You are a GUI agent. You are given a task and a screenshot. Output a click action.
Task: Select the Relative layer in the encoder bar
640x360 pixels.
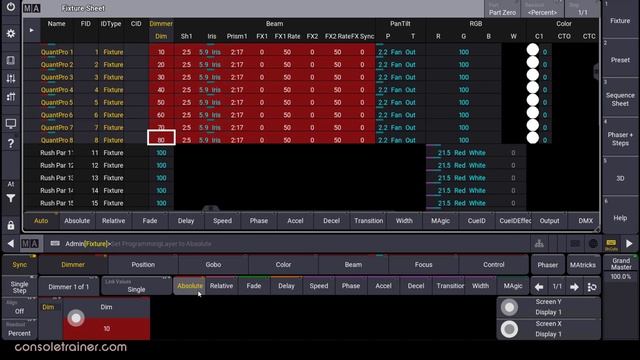221,286
